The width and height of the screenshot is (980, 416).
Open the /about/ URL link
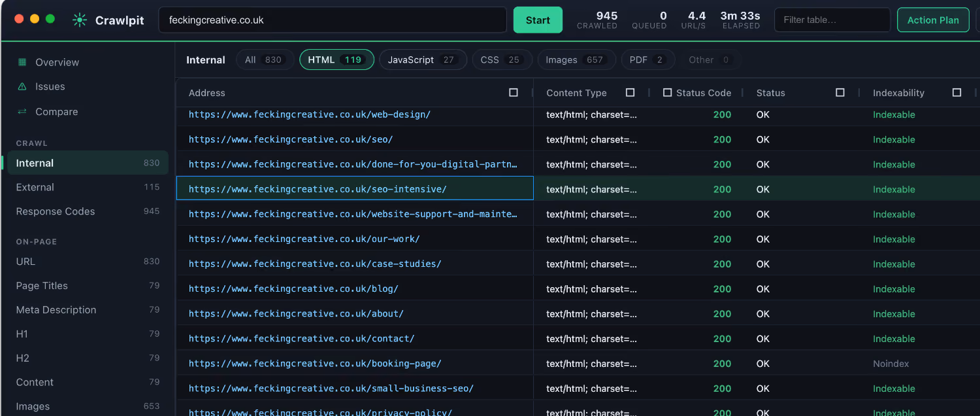click(x=296, y=313)
